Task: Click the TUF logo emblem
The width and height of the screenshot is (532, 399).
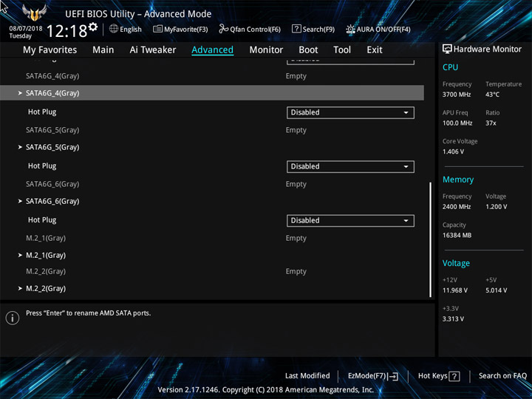Action: point(34,13)
